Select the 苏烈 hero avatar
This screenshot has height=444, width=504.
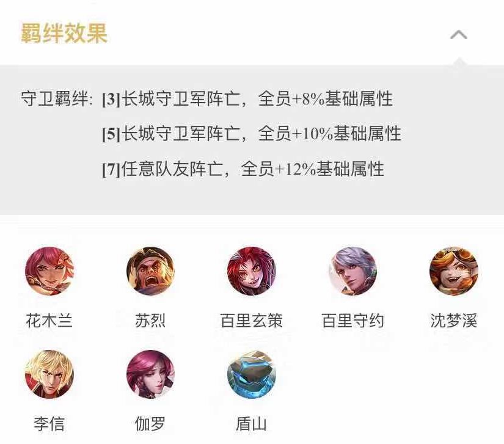click(150, 271)
